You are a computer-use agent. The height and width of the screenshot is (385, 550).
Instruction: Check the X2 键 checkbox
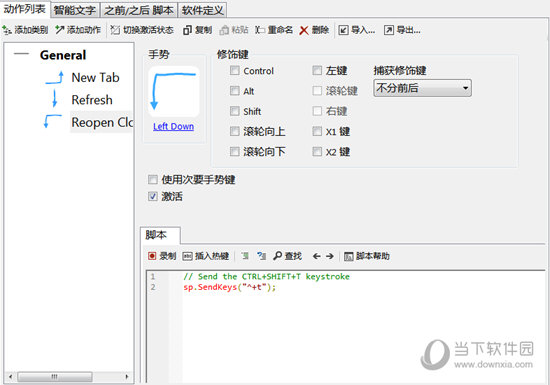[x=317, y=152]
